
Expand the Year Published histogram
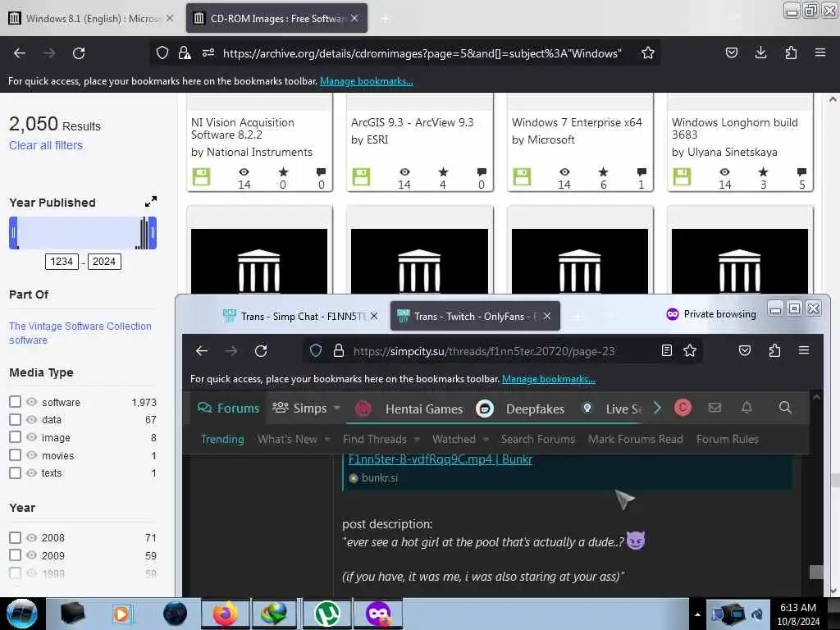[x=151, y=202]
